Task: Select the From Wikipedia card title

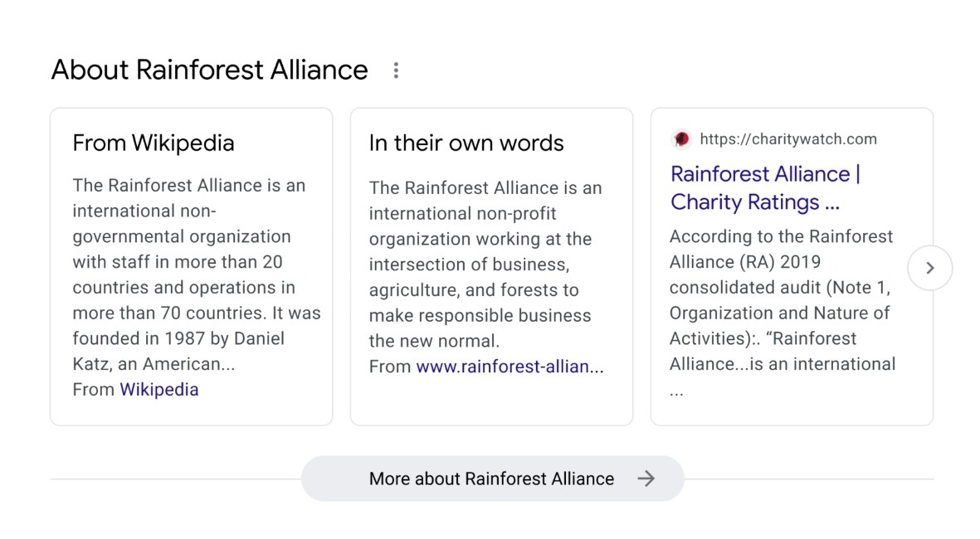Action: tap(154, 143)
